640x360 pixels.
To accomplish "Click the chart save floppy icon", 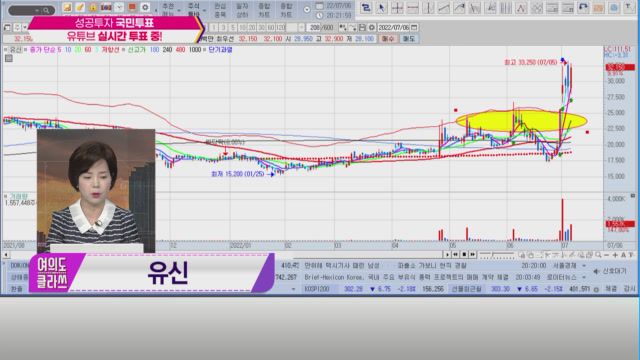I will (x=362, y=28).
